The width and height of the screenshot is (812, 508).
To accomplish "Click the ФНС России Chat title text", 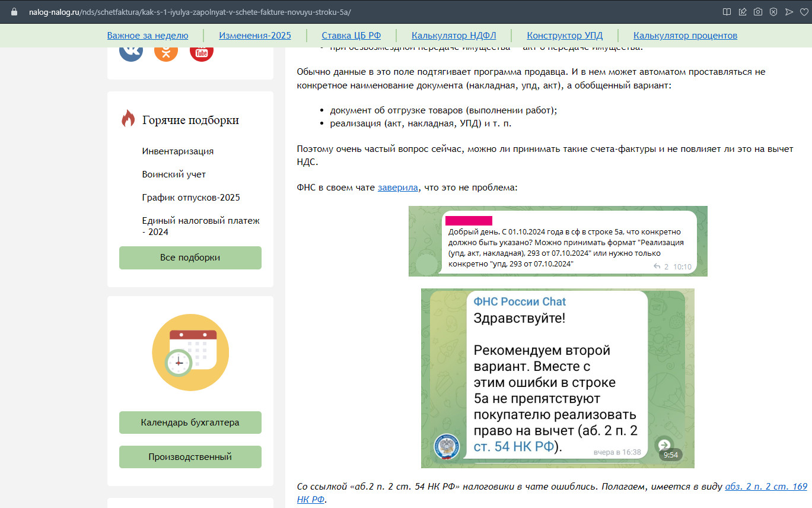I will (x=520, y=301).
